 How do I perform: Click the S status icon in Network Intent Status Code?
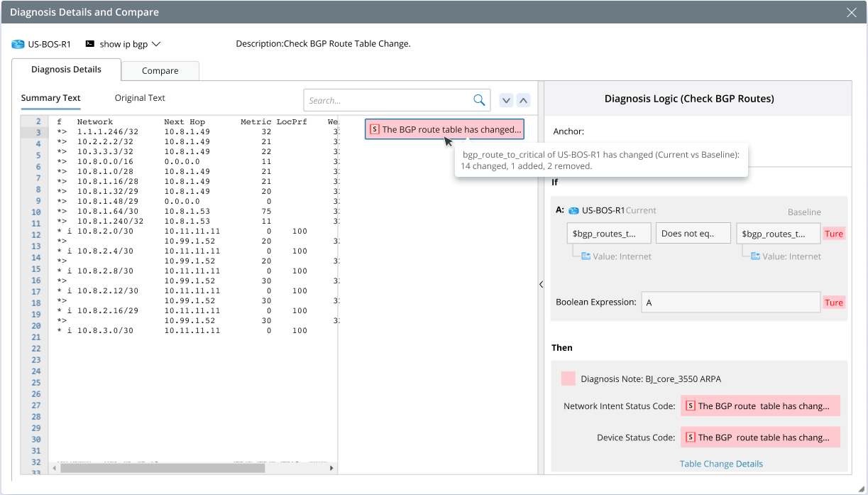point(691,406)
